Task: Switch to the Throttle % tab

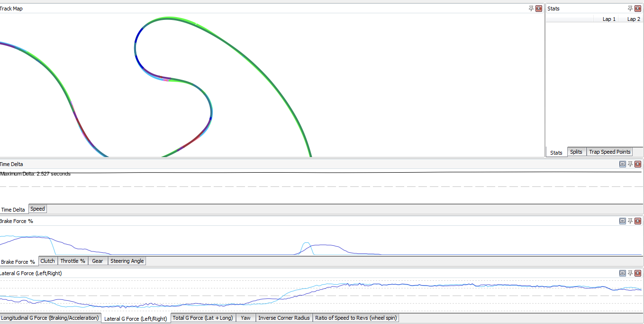Action: coord(73,261)
